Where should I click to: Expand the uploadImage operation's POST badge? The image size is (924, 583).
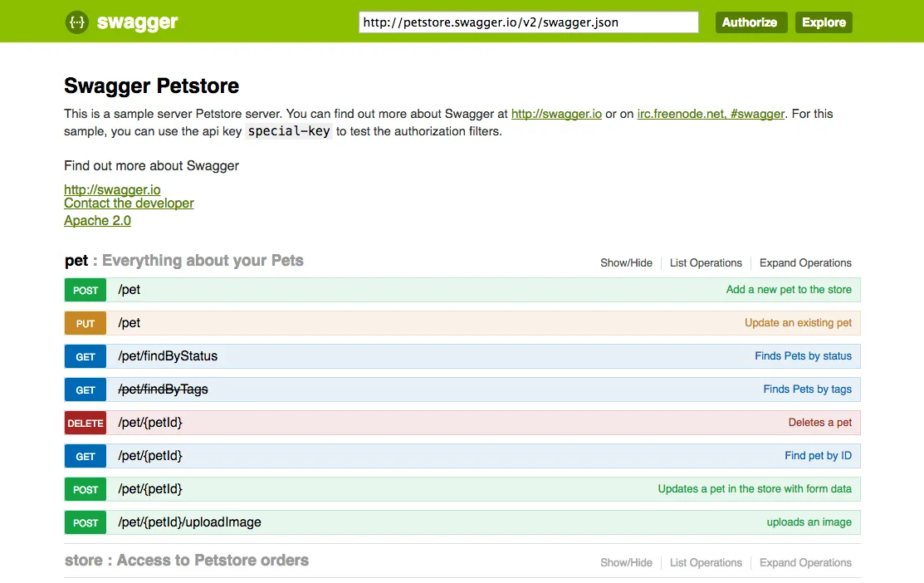(x=86, y=522)
